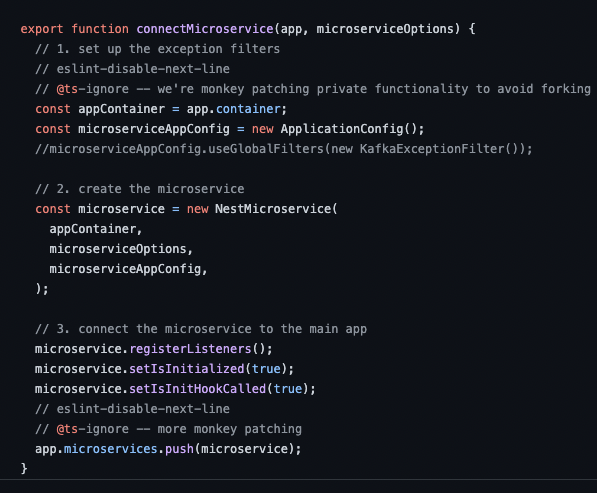Image resolution: width=597 pixels, height=493 pixels.
Task: Click the connectMicroservice function name
Action: [205, 29]
